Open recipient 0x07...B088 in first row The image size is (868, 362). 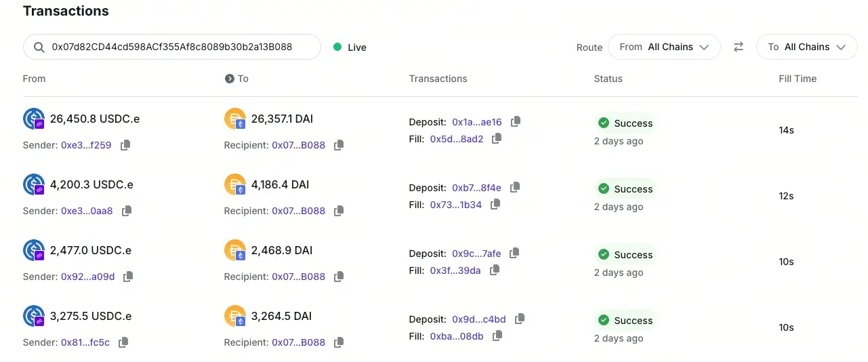(299, 145)
